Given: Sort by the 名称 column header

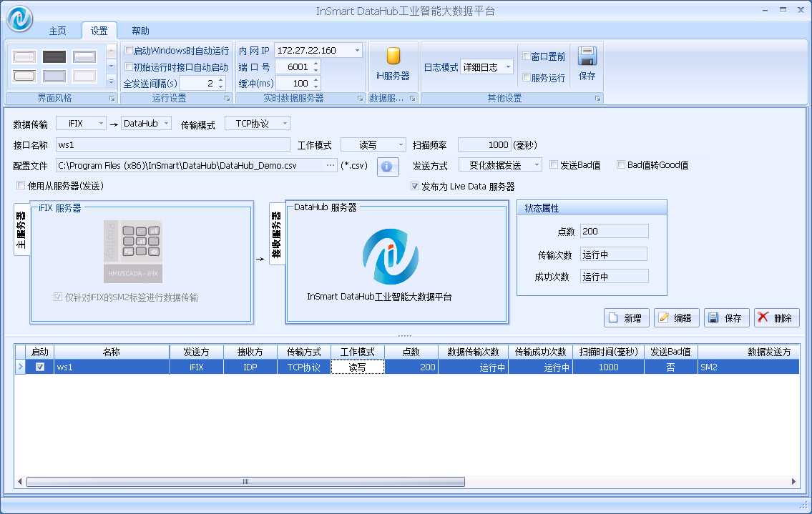Looking at the screenshot, I should pos(112,352).
